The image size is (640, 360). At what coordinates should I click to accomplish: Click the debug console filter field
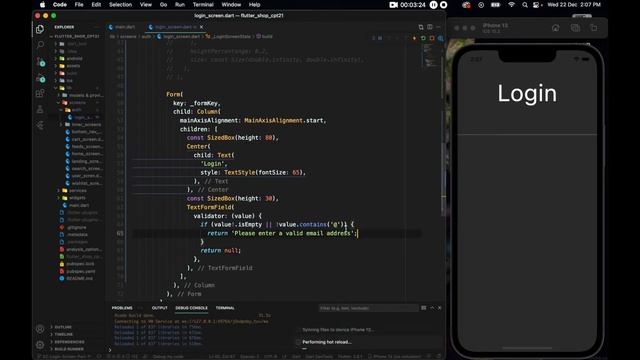tap(368, 308)
